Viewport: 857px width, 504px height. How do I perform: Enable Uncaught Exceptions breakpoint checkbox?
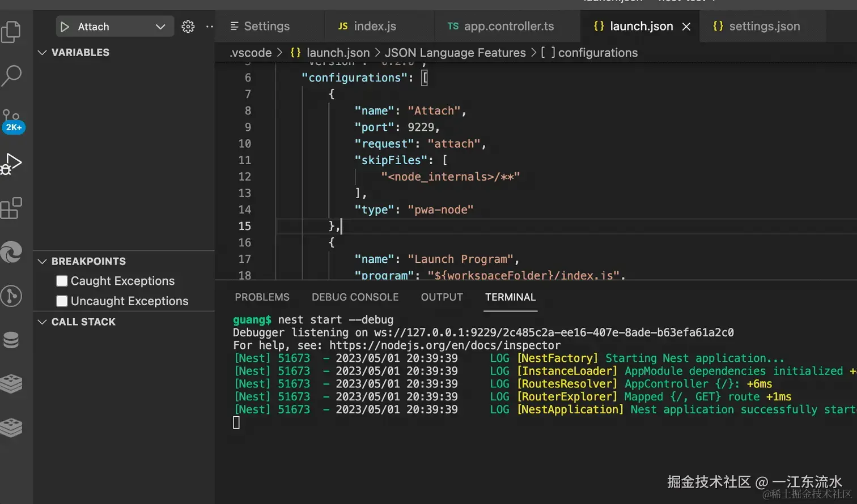(x=62, y=301)
